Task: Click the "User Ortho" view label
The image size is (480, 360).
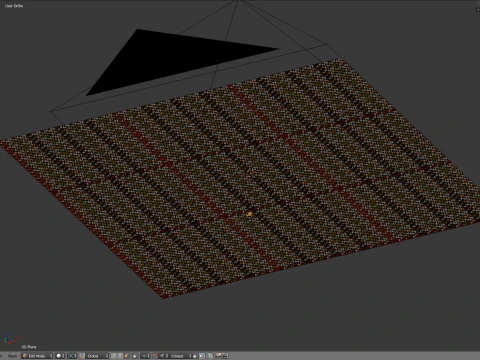Action: point(14,6)
